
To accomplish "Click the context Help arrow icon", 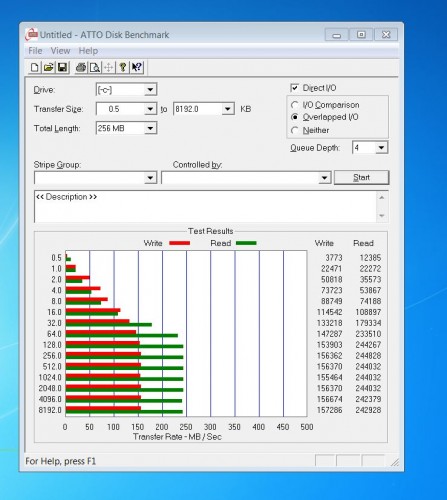I will pyautogui.click(x=137, y=67).
